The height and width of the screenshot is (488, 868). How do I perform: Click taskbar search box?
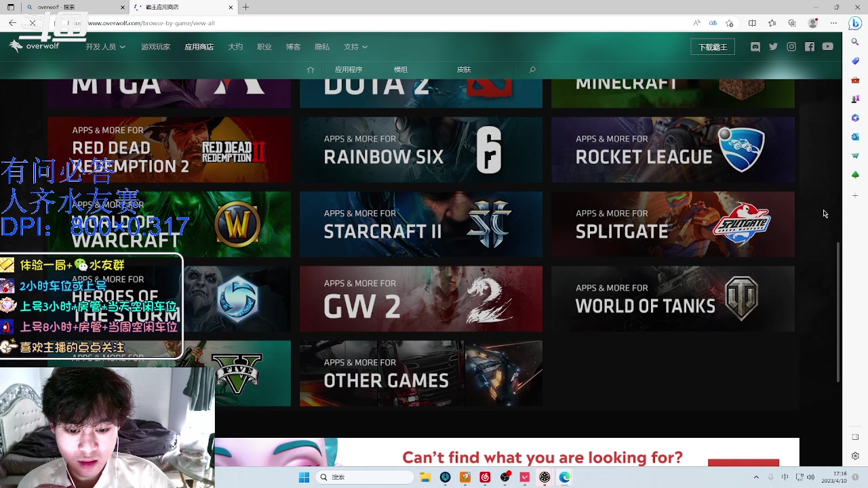point(366,477)
